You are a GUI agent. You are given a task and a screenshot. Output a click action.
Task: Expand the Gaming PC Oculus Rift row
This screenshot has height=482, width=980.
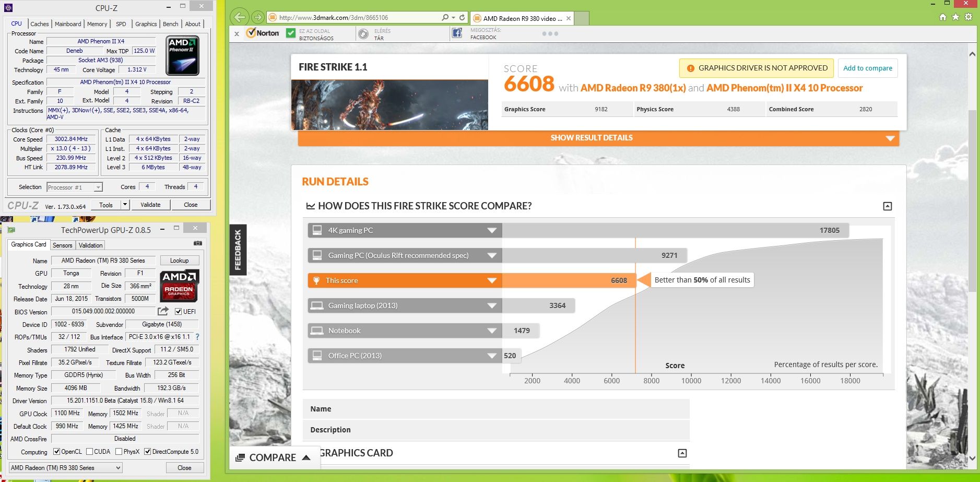click(x=491, y=255)
